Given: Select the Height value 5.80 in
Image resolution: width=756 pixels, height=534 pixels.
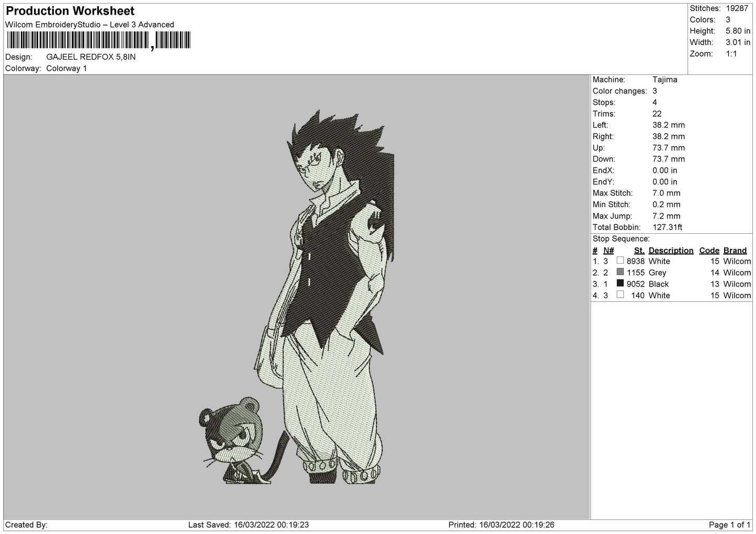Looking at the screenshot, I should 738,31.
